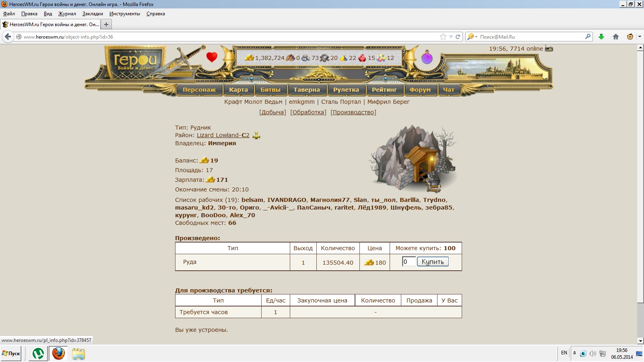Viewport: 644px width, 362px height.
Task: Reload the page with the refresh icon
Action: tap(458, 37)
